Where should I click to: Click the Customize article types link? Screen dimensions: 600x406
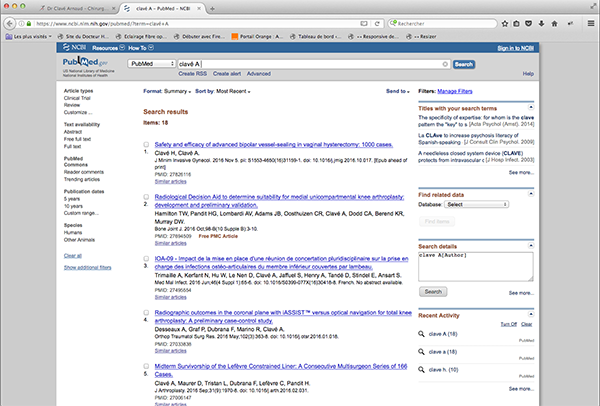tap(78, 113)
